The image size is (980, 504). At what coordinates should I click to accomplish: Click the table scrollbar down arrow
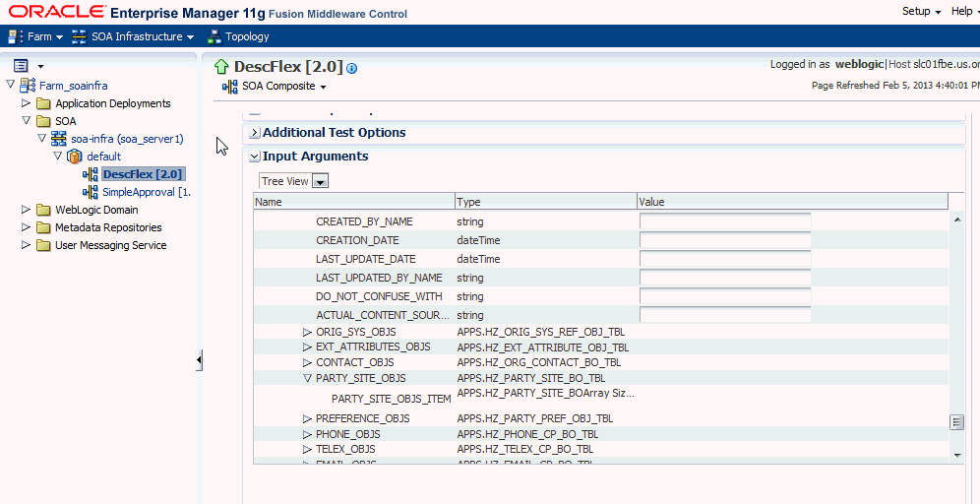(x=956, y=455)
